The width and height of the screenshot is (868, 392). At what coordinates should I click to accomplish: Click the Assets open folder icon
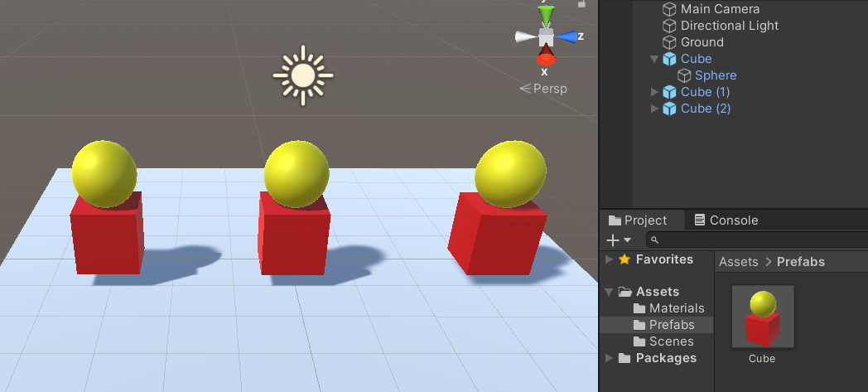tap(625, 292)
